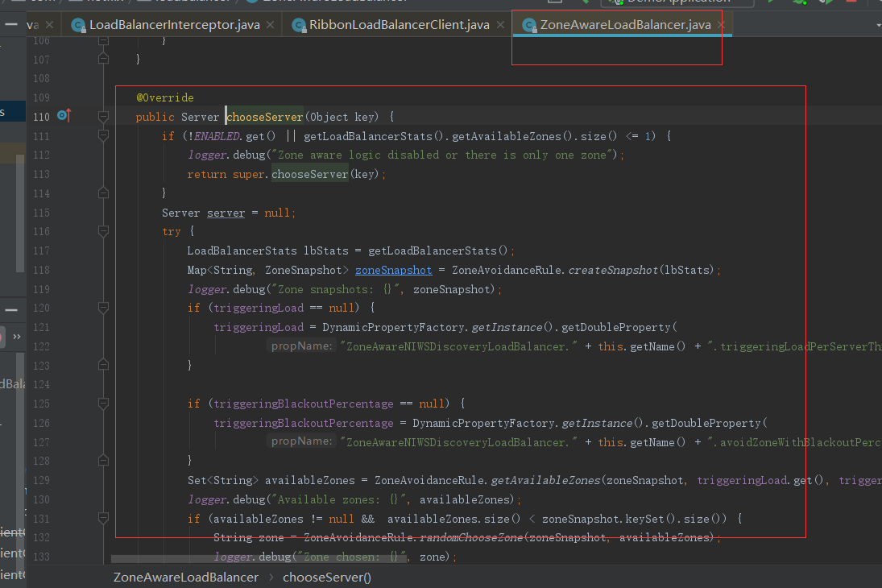This screenshot has height=588, width=882.
Task: Click super.chooseServer call on line 113
Action: click(x=309, y=175)
